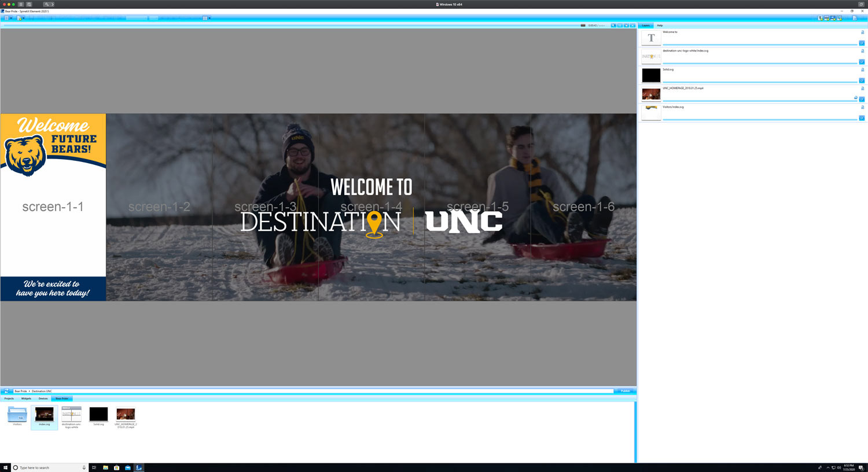This screenshot has height=472, width=868.
Task: Click the loop icon on UNC_HOMEPAGE layer
Action: click(856, 98)
